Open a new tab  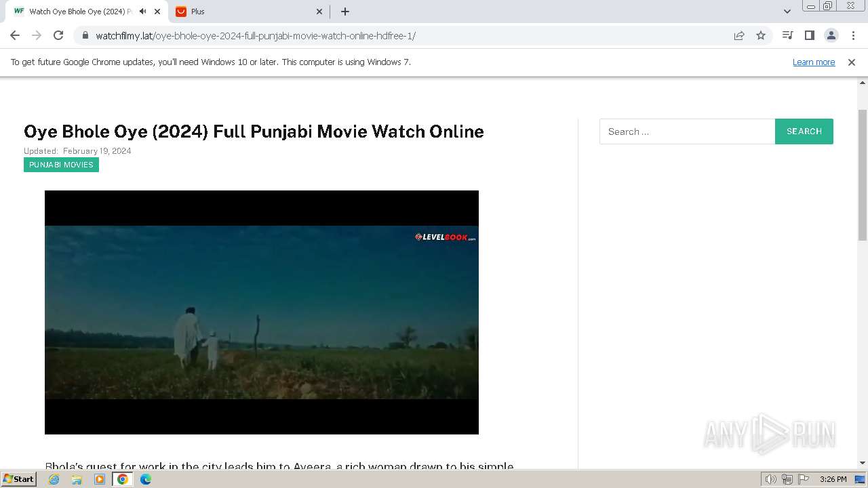click(345, 12)
